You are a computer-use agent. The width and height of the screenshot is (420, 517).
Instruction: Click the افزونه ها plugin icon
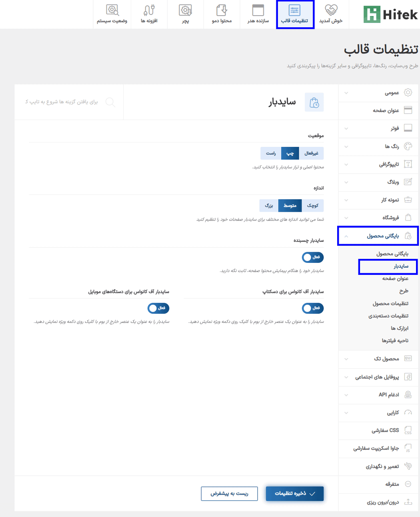click(149, 10)
